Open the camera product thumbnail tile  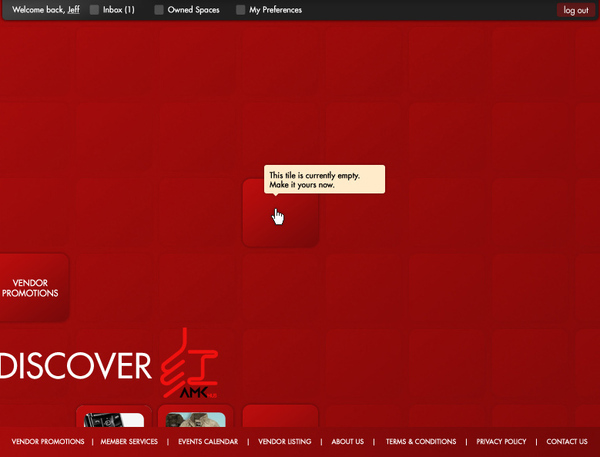coord(114,416)
